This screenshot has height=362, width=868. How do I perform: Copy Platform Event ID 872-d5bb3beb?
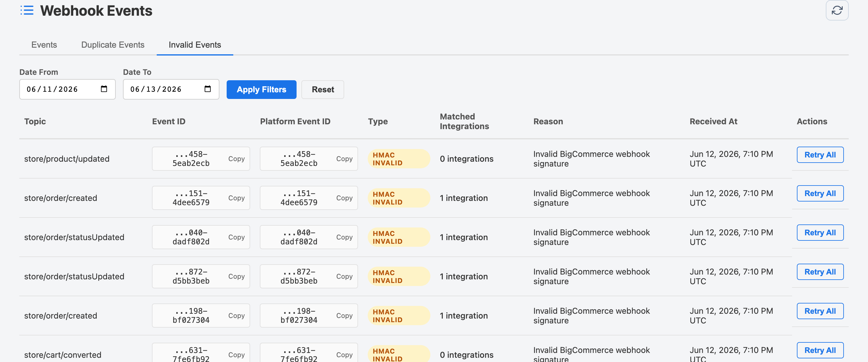click(344, 276)
